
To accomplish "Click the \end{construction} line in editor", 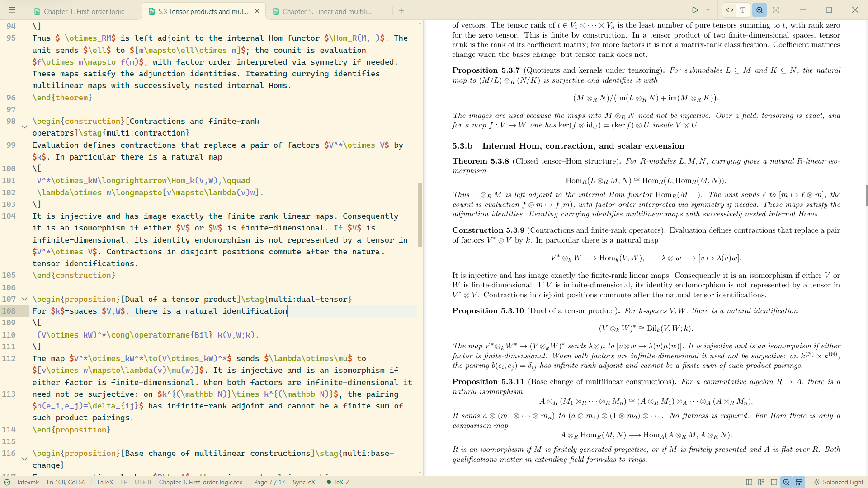I will (74, 275).
